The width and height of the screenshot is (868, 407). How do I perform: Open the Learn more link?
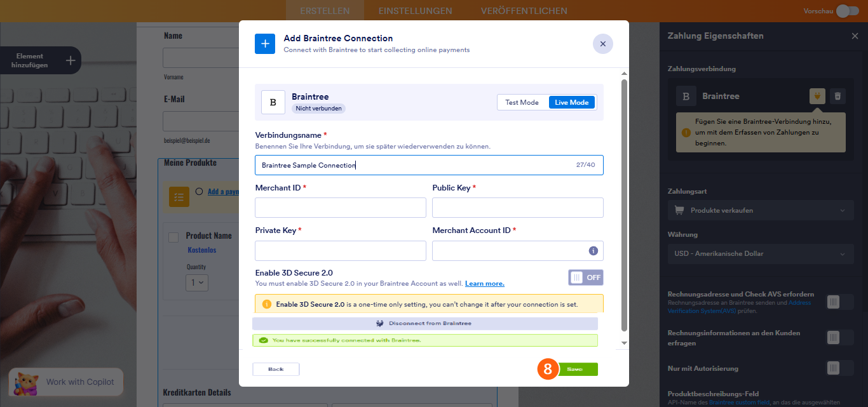pos(485,284)
